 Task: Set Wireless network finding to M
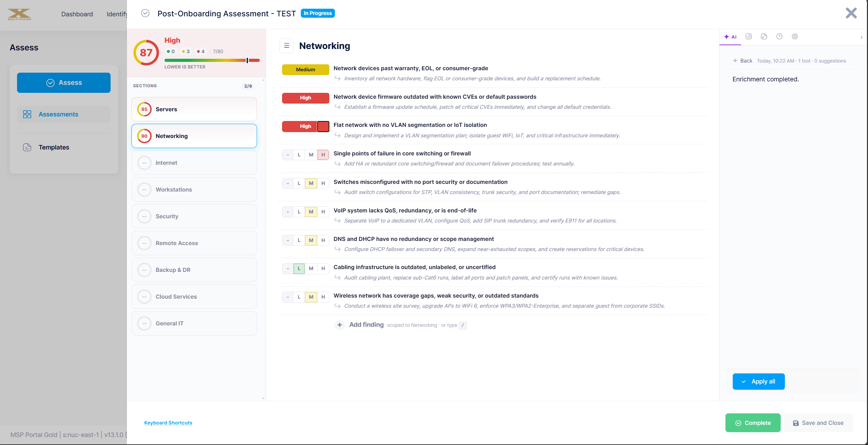pos(311,297)
